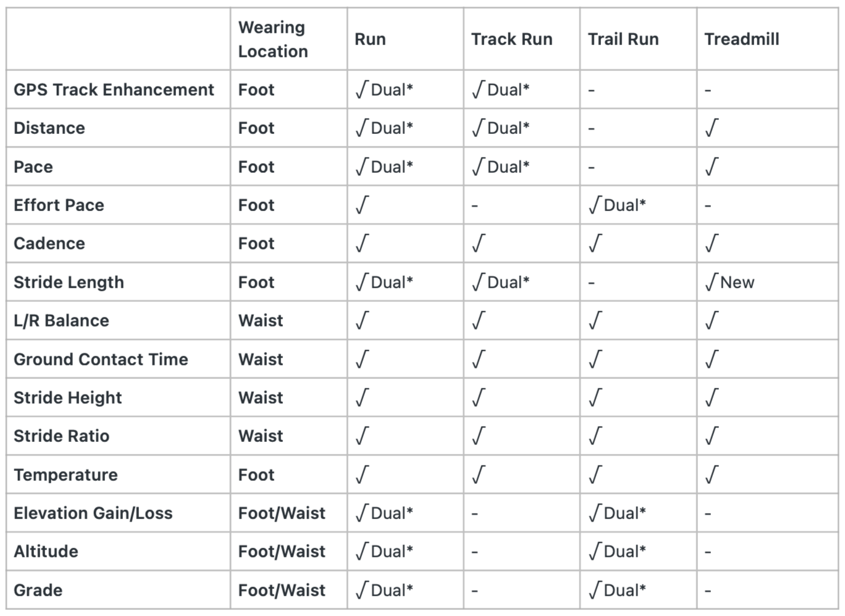The height and width of the screenshot is (616, 845).
Task: Click Track Run Dual* cell in Pace row
Action: coord(500,167)
